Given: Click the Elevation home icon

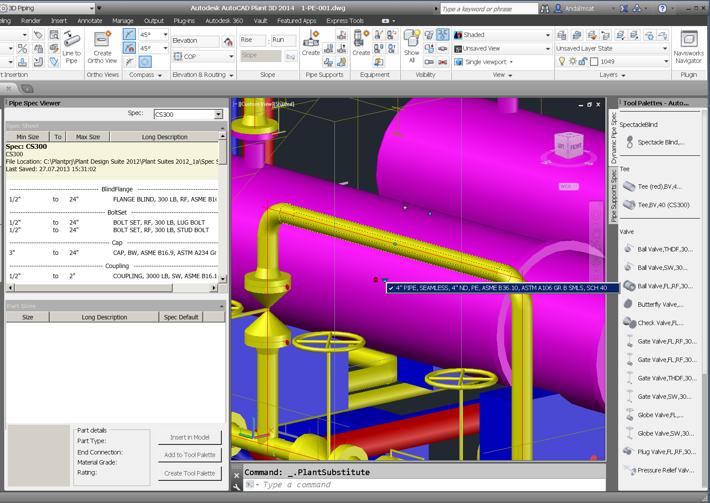Looking at the screenshot, I should pos(228,42).
